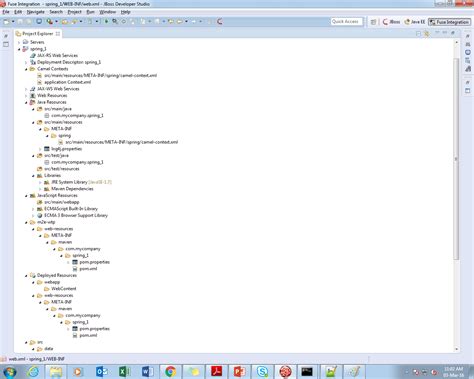Select the Deployed Resources node
The width and height of the screenshot is (474, 379).
point(57,276)
